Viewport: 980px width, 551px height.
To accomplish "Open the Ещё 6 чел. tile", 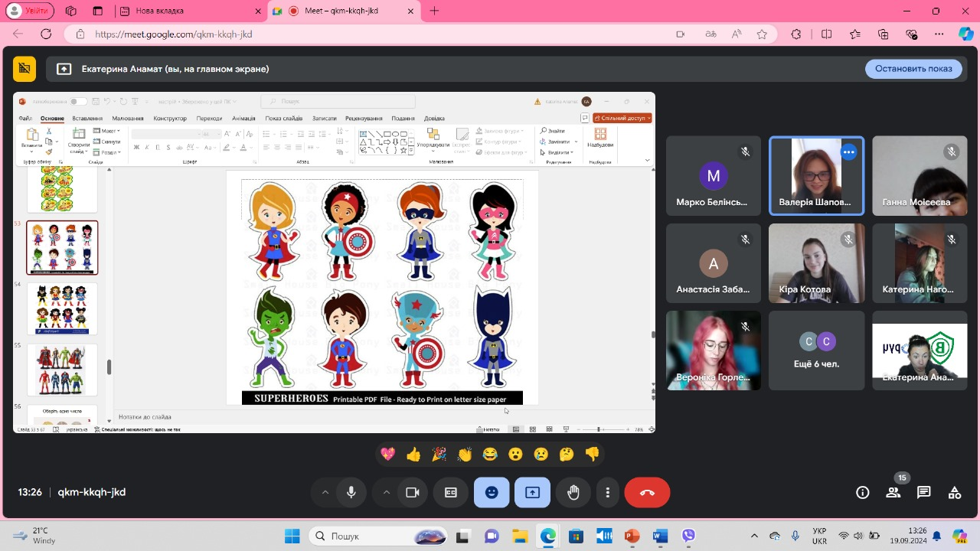I will (816, 350).
